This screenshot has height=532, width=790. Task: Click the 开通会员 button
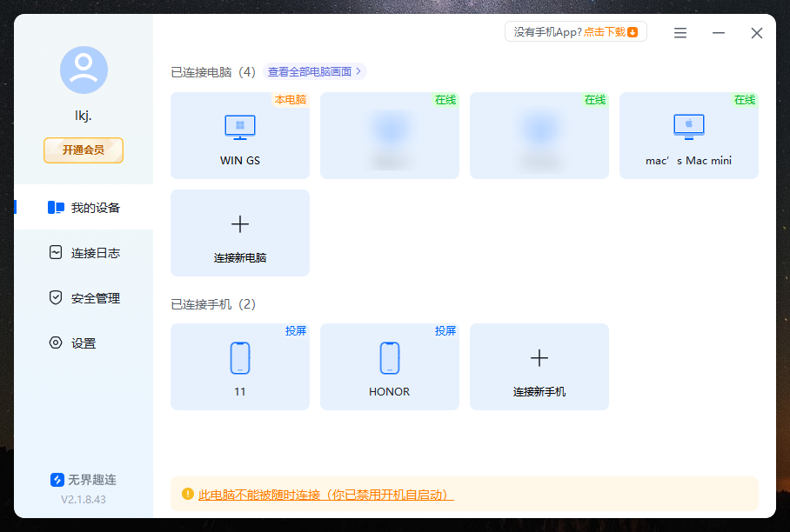[83, 150]
